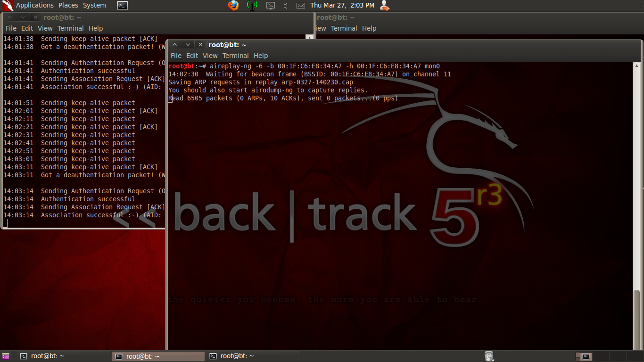Click the scrollbar thumb in the front terminal
Image resolution: width=644 pixels, height=362 pixels.
pos(637,321)
